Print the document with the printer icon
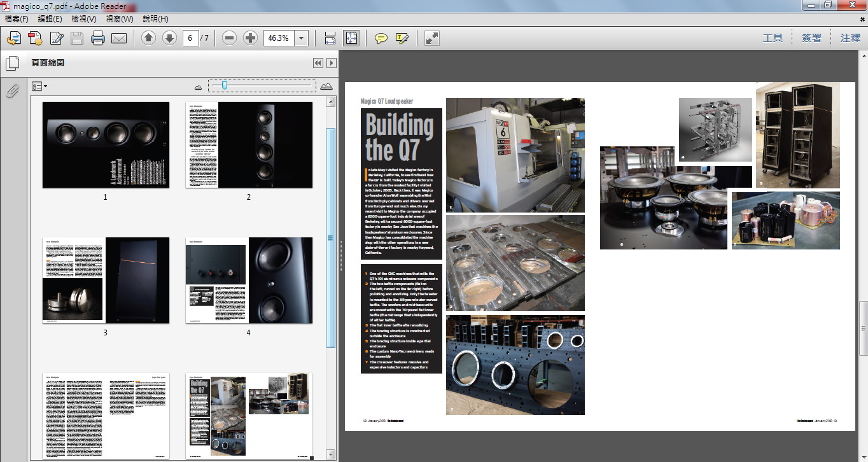 98,38
